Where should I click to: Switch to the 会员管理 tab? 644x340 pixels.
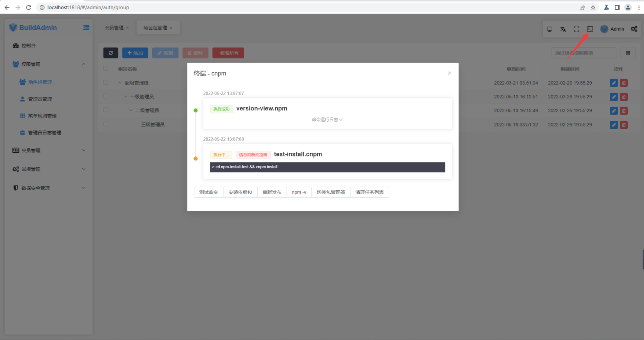coord(114,27)
